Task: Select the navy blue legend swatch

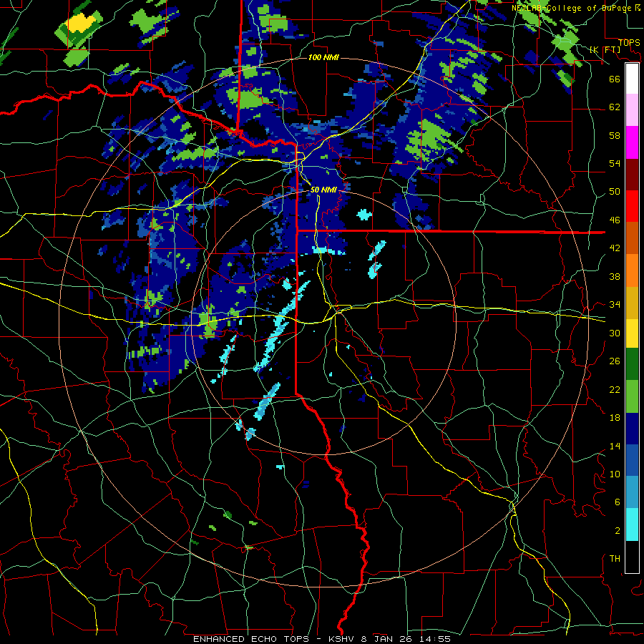Action: point(632,429)
